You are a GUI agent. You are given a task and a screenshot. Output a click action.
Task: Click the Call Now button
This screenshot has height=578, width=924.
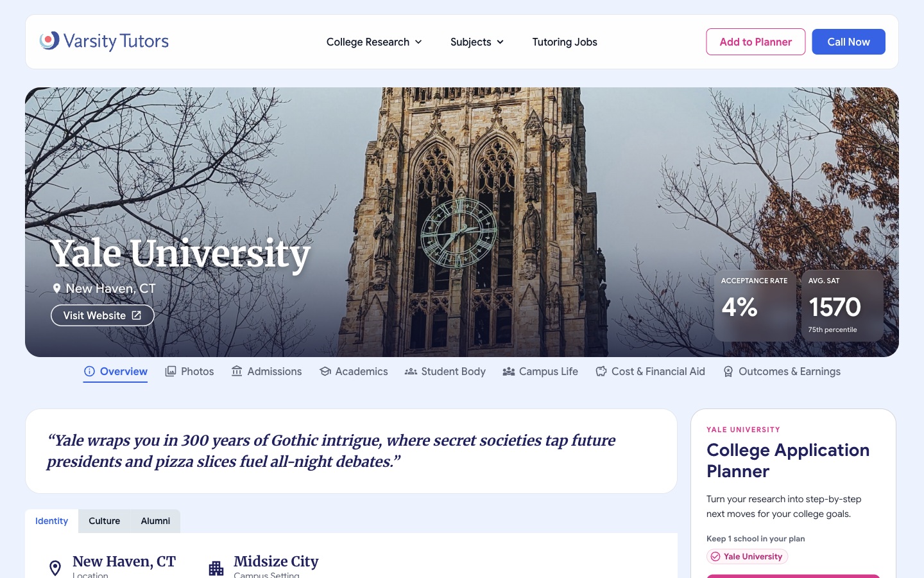pos(848,42)
